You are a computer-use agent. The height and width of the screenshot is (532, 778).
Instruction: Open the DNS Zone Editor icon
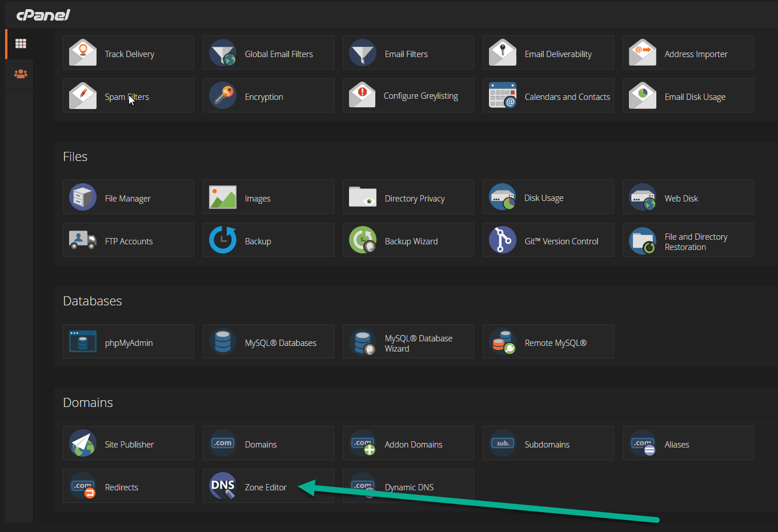[x=223, y=486]
